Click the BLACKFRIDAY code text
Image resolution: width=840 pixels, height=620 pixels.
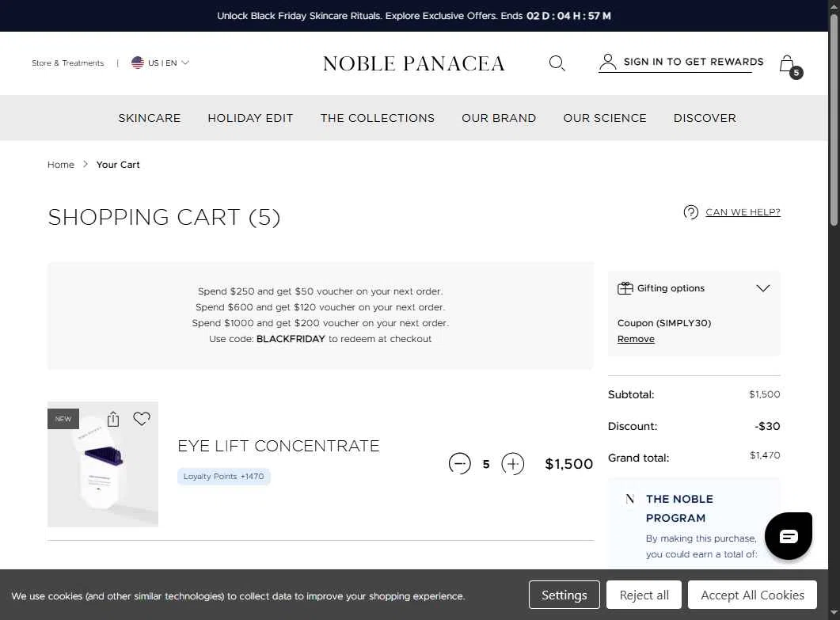coord(291,339)
